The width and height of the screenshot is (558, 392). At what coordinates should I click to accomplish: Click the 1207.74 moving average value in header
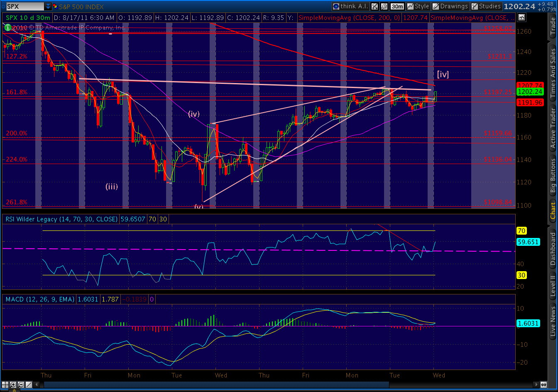coord(415,17)
